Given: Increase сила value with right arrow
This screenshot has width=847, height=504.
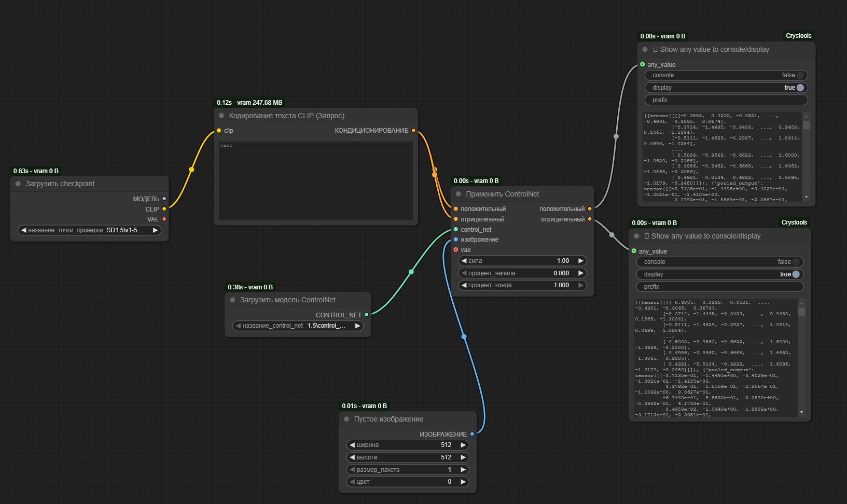Looking at the screenshot, I should point(581,261).
